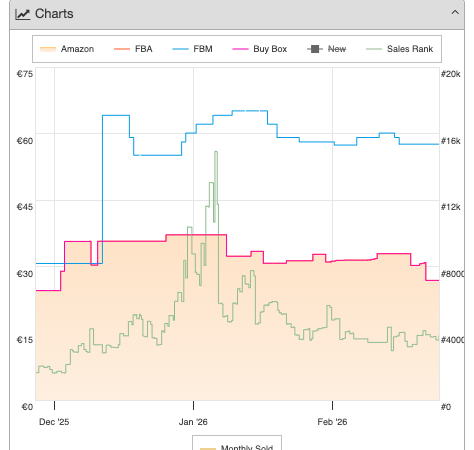The width and height of the screenshot is (474, 450).
Task: Click the €30 price axis label
Action: point(25,274)
